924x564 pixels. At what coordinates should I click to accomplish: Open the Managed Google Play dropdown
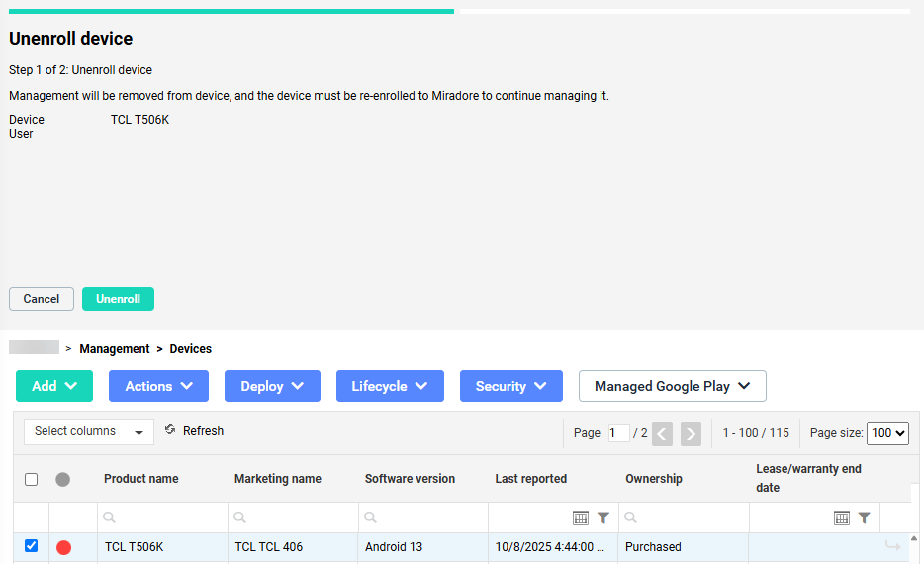(x=672, y=386)
